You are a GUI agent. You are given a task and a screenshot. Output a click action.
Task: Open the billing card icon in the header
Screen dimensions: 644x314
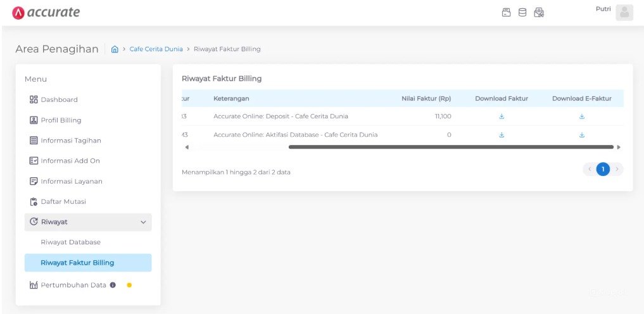(507, 13)
